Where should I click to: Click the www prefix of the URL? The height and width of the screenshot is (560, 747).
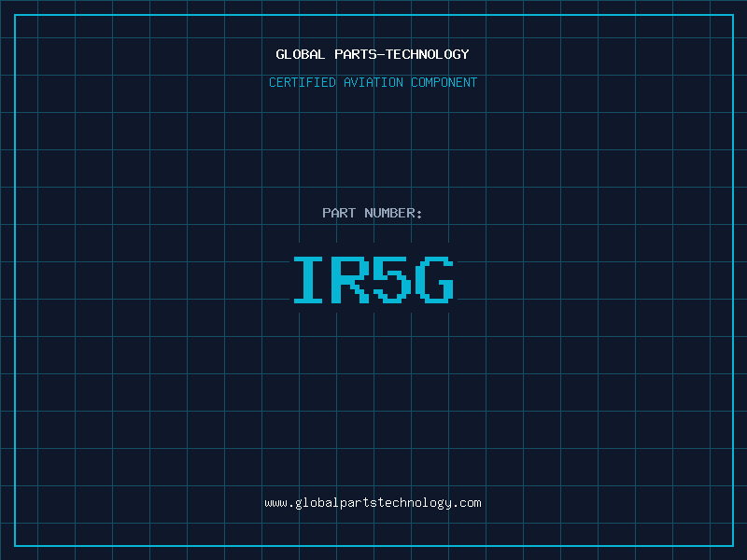pos(275,502)
